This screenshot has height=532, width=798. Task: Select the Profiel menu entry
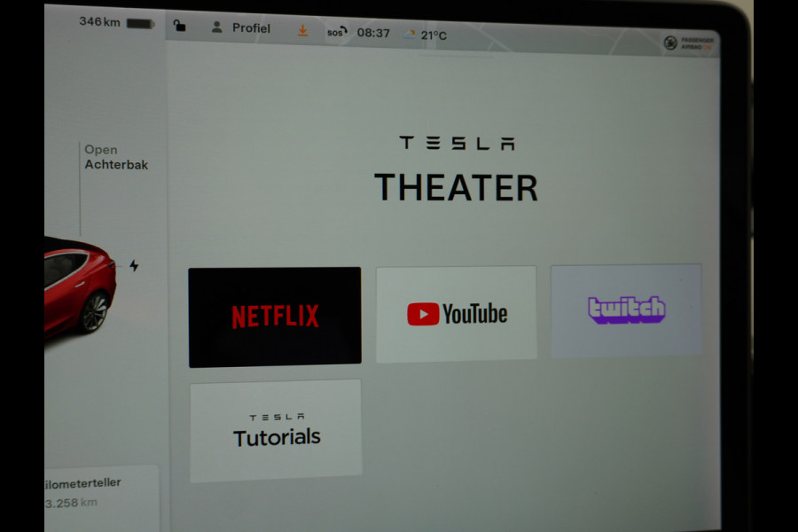(x=249, y=27)
